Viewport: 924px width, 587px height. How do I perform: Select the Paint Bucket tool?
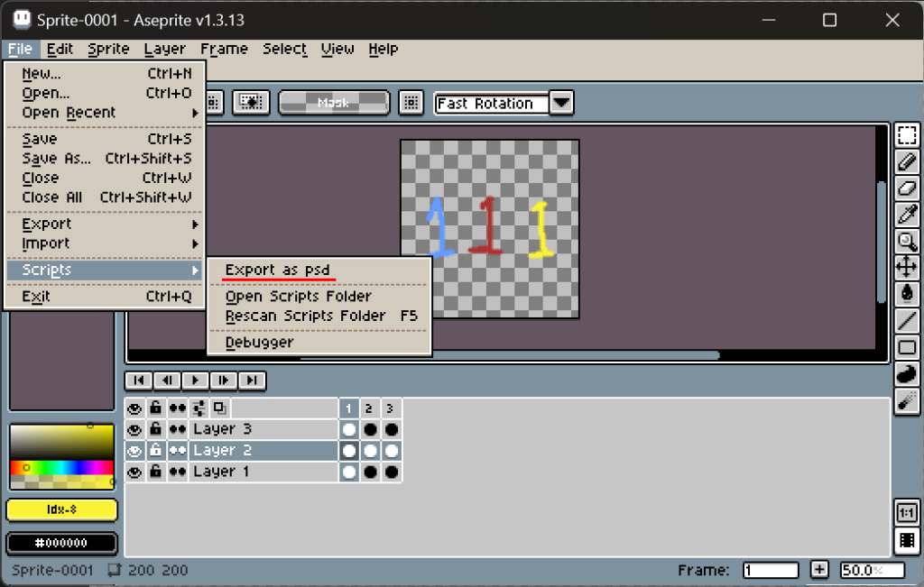coord(907,294)
